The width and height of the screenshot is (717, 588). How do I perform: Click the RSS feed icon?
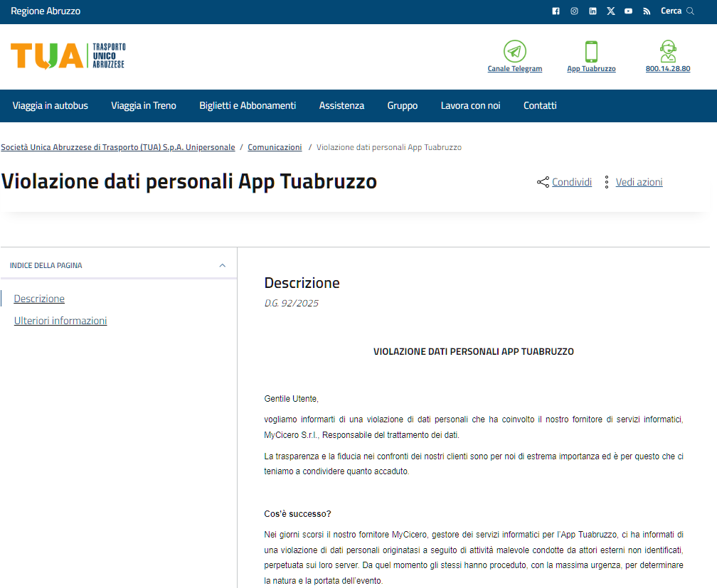click(x=647, y=11)
